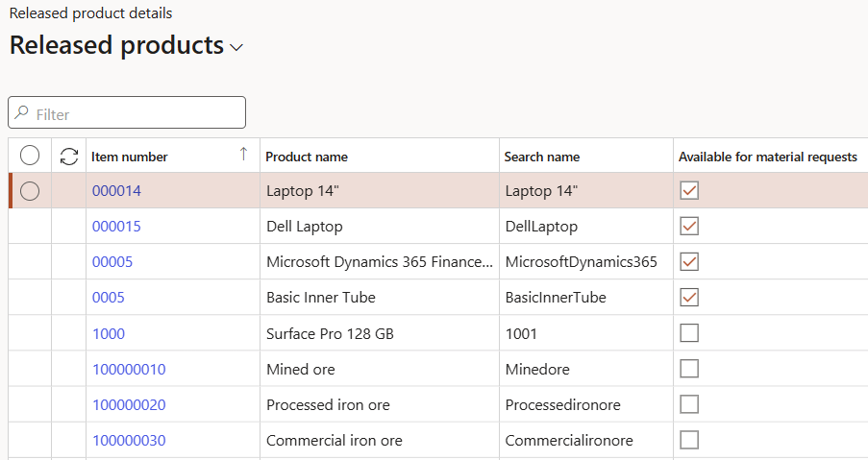Select the Commercial iron ore product name cell
The image size is (868, 460).
pyautogui.click(x=334, y=441)
